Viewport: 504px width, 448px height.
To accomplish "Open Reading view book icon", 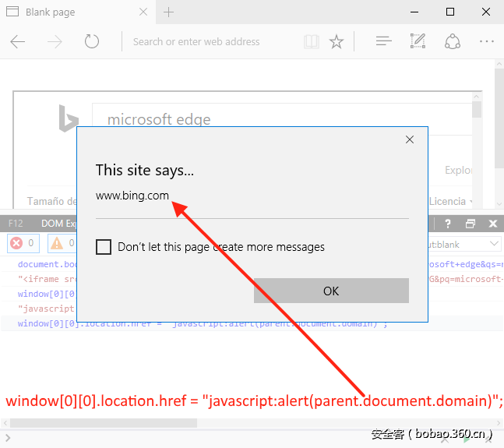I will [x=312, y=42].
